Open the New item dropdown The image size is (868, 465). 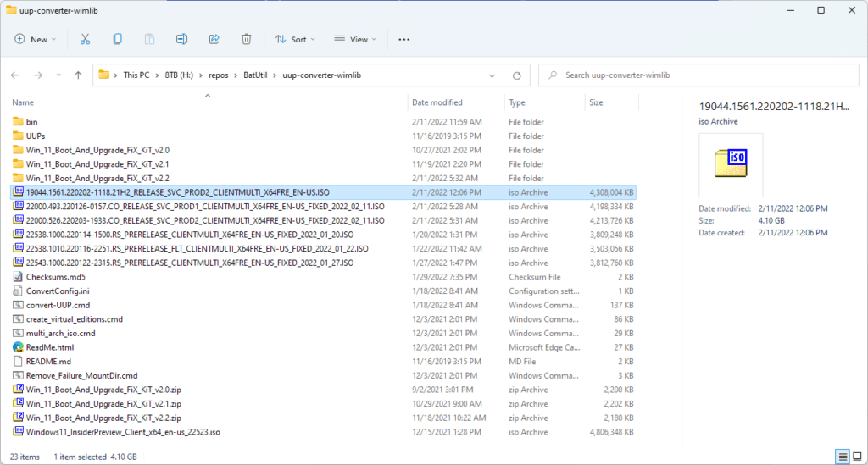coord(36,39)
